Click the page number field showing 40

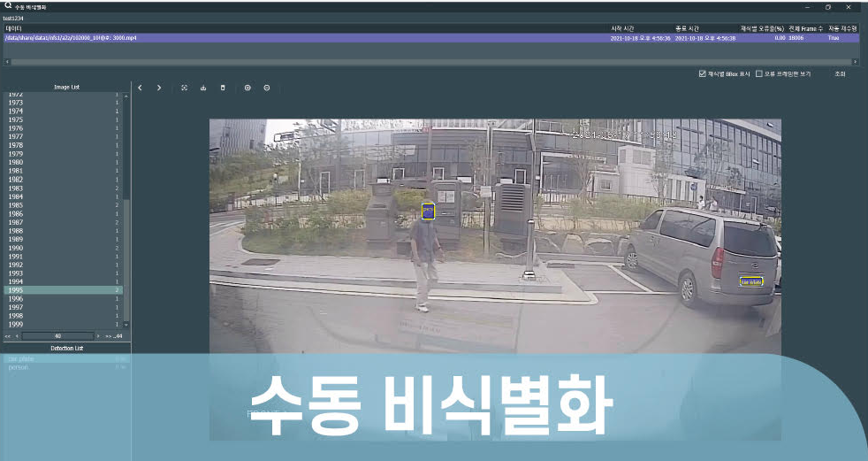point(58,336)
